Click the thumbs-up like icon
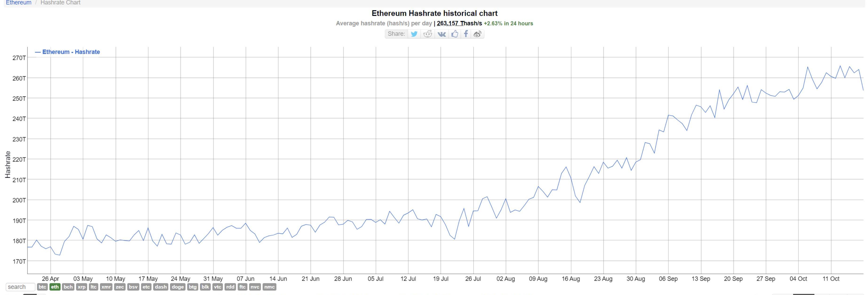Viewport: 868px width, 295px height. pyautogui.click(x=455, y=34)
